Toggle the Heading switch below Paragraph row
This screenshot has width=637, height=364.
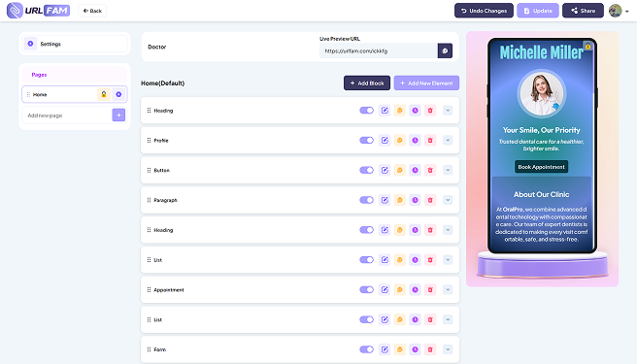[x=366, y=230]
